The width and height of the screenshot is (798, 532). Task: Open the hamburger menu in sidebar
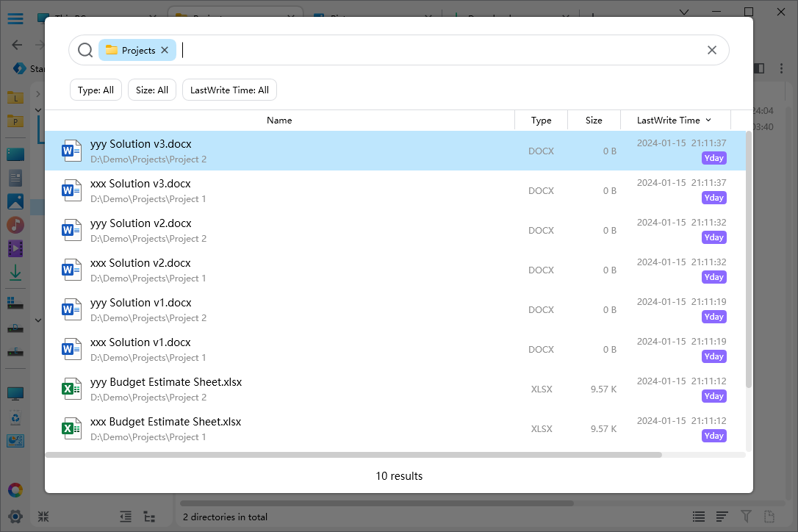pyautogui.click(x=15, y=18)
